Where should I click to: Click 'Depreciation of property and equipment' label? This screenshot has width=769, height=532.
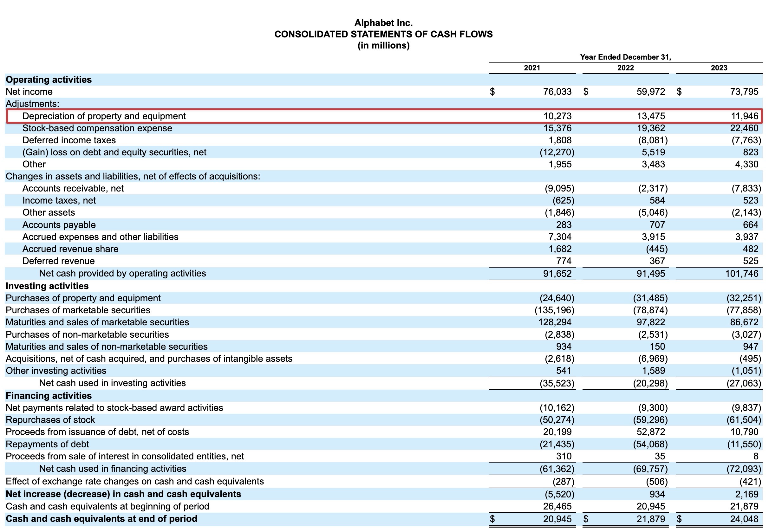(x=104, y=116)
